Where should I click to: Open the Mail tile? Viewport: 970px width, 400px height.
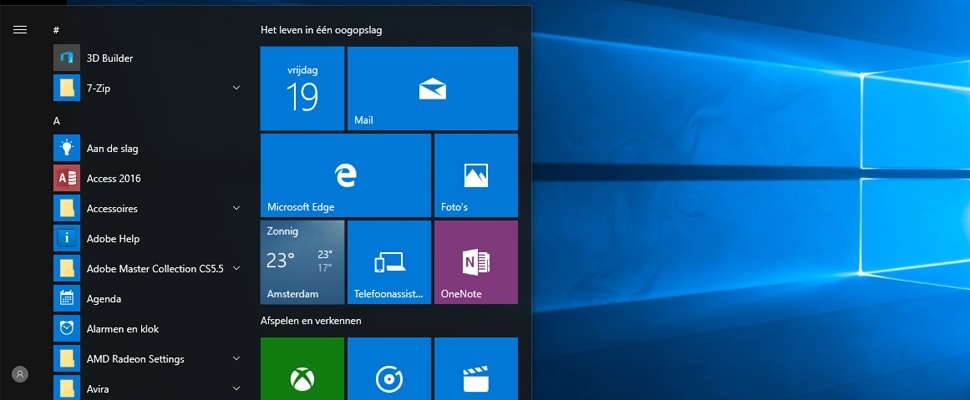[432, 88]
